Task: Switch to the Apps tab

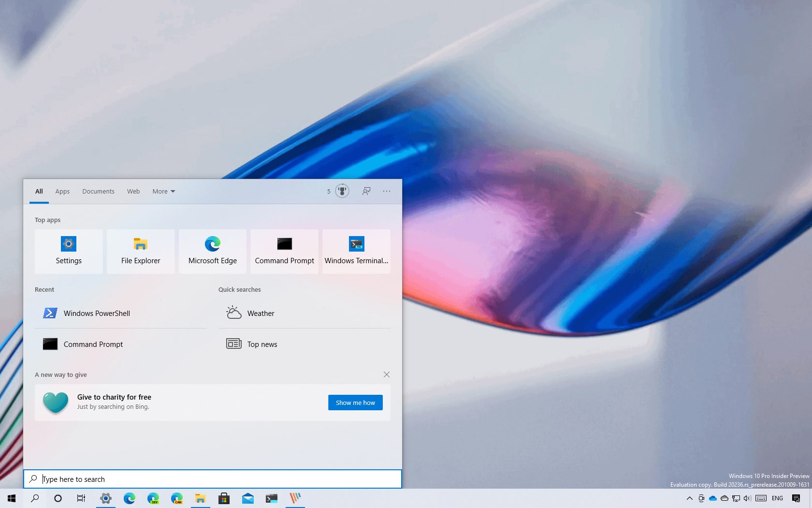Action: coord(62,191)
